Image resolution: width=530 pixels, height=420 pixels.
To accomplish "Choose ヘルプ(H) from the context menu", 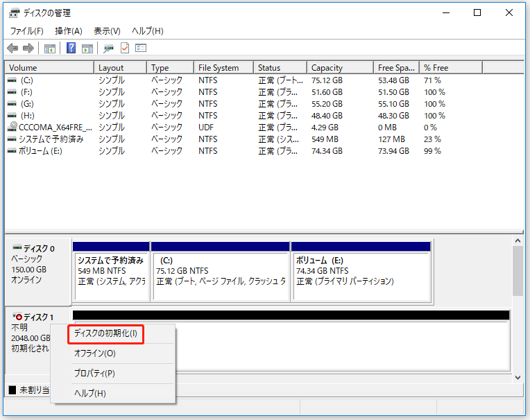I will (x=90, y=394).
